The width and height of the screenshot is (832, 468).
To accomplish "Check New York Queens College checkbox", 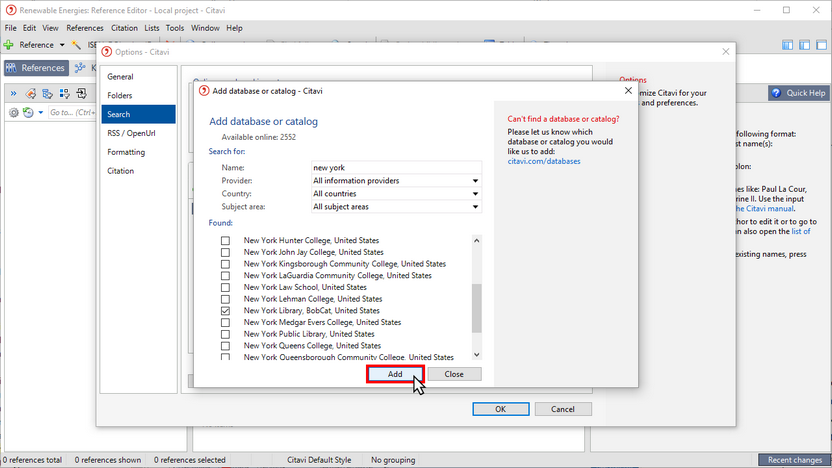I will 226,346.
